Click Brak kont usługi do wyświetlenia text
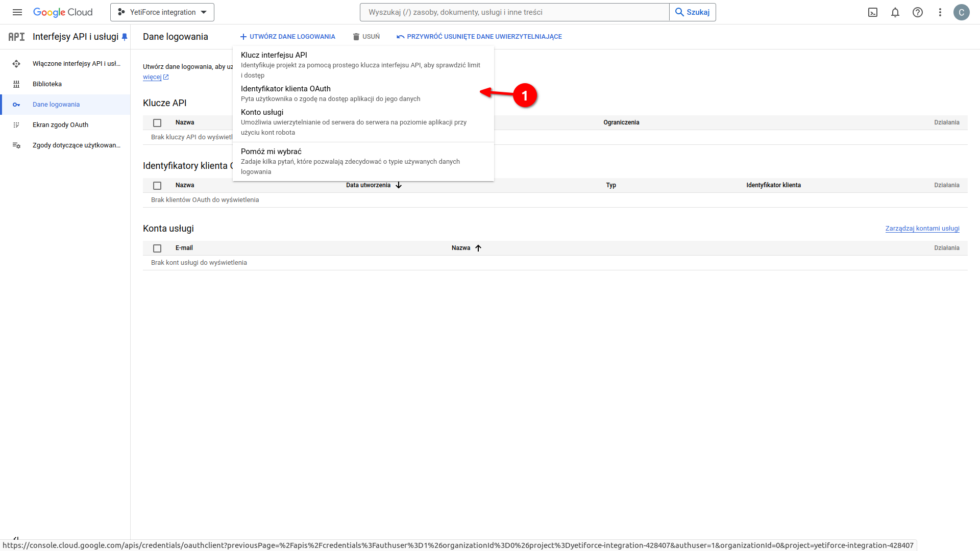The height and width of the screenshot is (551, 980). click(199, 263)
